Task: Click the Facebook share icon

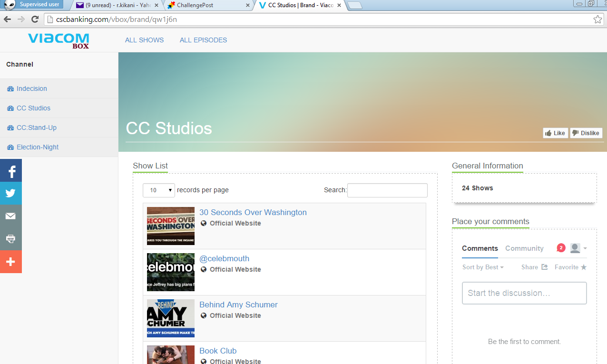Action: [11, 170]
